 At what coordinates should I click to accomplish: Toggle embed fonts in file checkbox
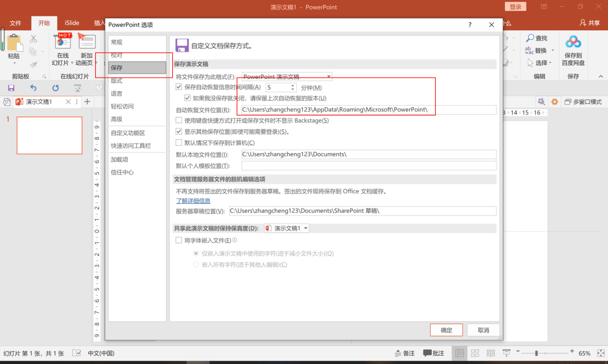click(179, 240)
